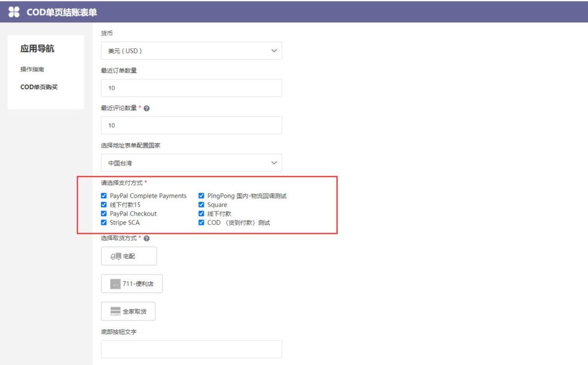The height and width of the screenshot is (365, 588).
Task: Choose the 全家取货 pickup option
Action: (x=128, y=312)
